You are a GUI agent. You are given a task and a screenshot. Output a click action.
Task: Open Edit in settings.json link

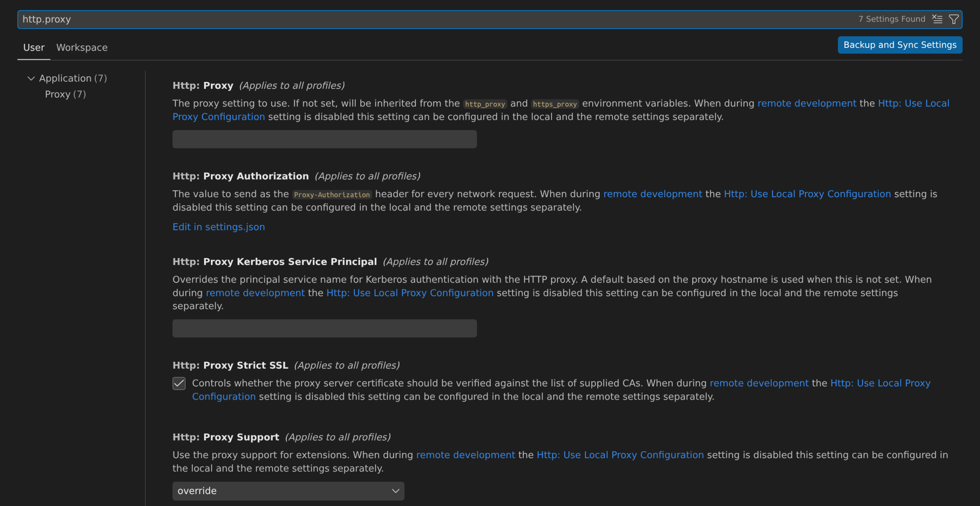click(x=219, y=227)
